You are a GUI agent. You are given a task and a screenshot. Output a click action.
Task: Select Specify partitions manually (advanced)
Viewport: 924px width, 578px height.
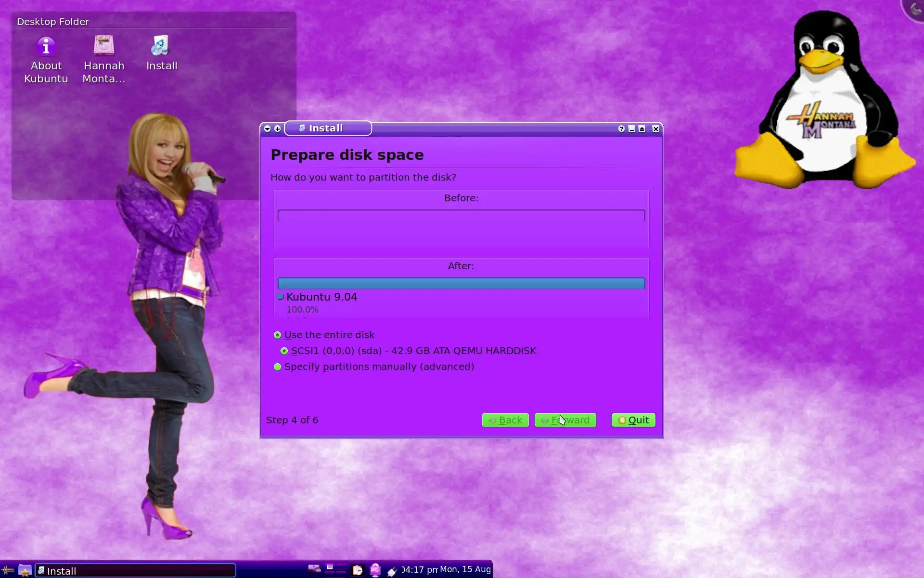click(x=278, y=367)
